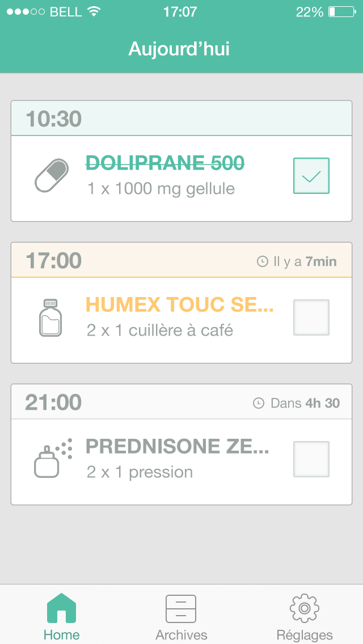This screenshot has height=644, width=363.
Task: Open the Archives drawer icon
Action: tap(181, 608)
